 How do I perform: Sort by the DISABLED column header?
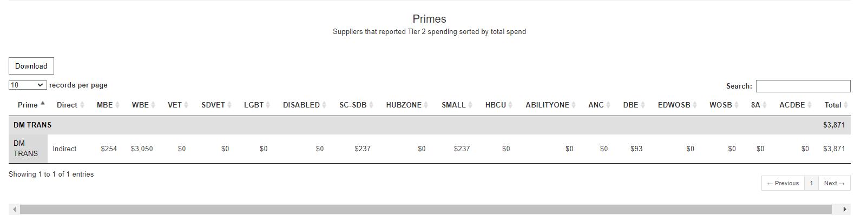coord(304,105)
